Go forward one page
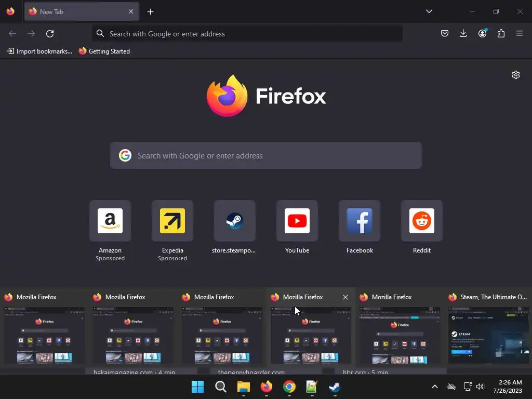Image resolution: width=532 pixels, height=399 pixels. [31, 34]
